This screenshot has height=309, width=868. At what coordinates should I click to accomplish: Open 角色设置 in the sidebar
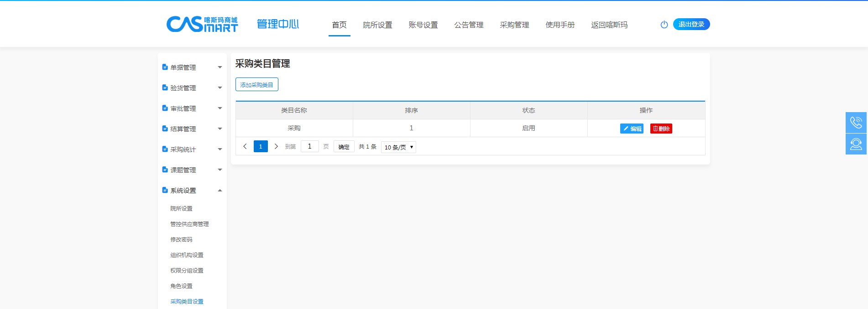pyautogui.click(x=181, y=286)
